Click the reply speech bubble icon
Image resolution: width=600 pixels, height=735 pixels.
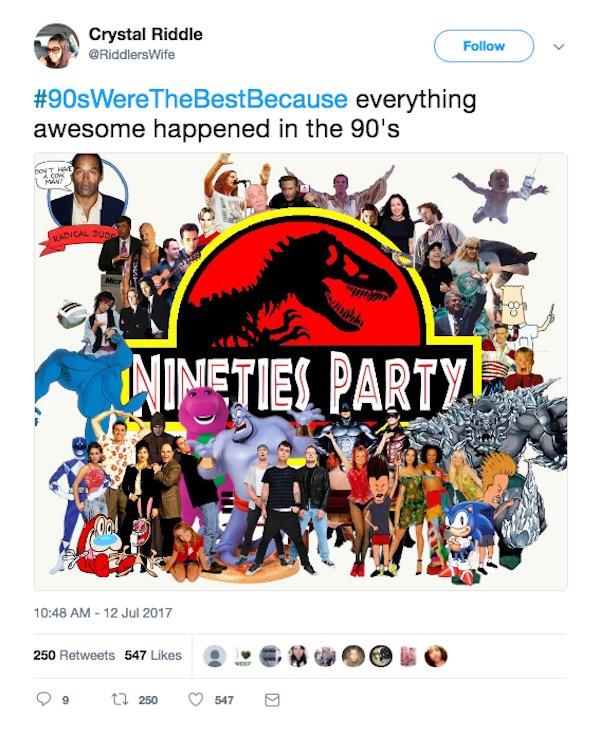pos(44,699)
